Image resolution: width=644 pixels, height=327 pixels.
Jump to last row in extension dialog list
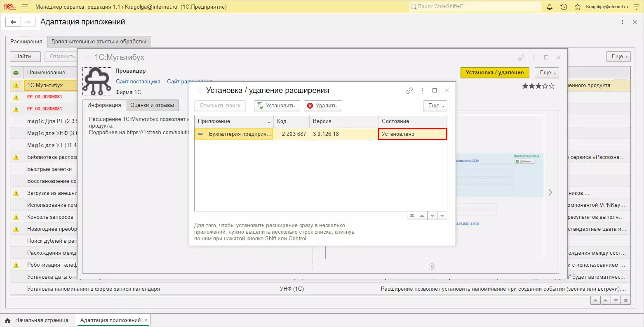pyautogui.click(x=442, y=216)
